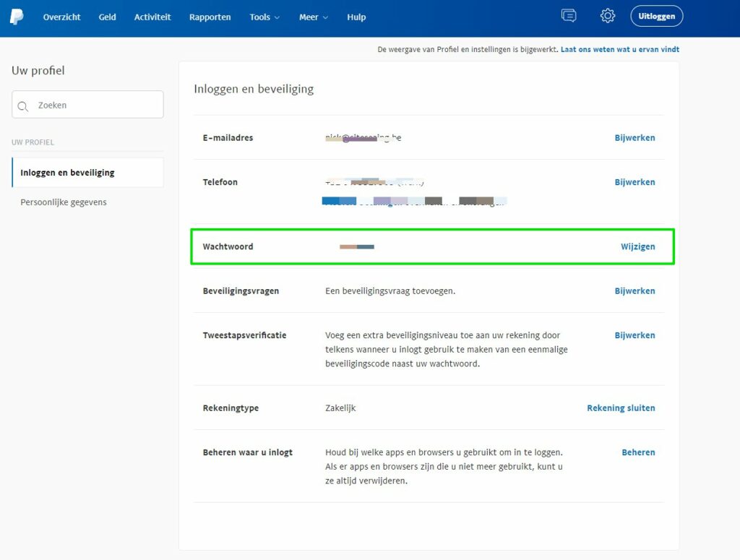The image size is (740, 560).
Task: Click Bijwerken for Tweestapsverificatie
Action: 634,335
